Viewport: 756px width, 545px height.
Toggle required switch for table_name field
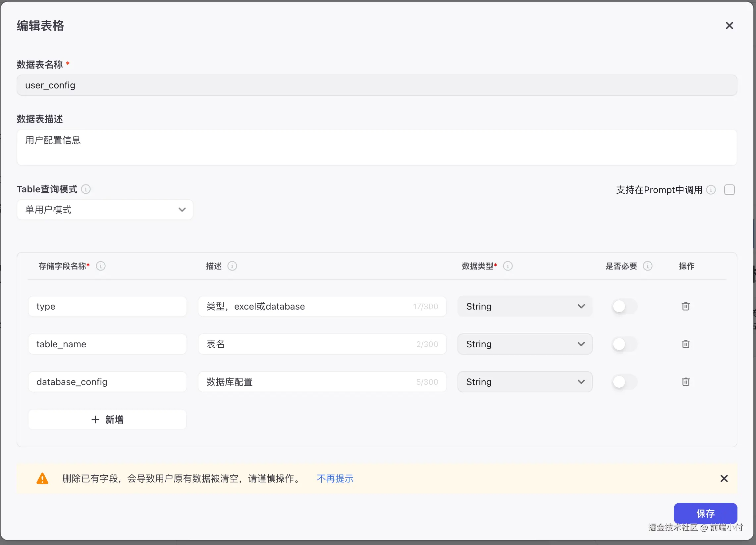point(624,344)
